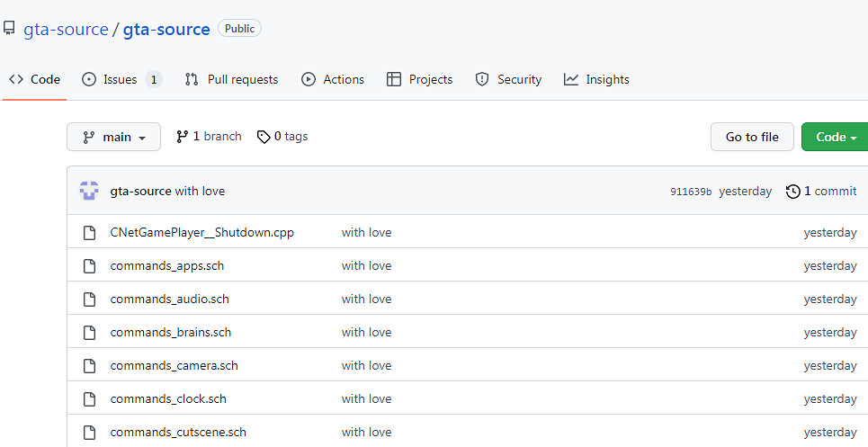Click the file icon next to commands_audio.sch

click(89, 299)
